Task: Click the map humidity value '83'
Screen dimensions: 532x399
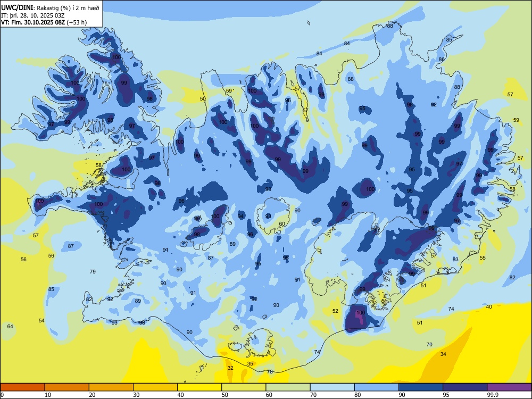Action: (455, 259)
